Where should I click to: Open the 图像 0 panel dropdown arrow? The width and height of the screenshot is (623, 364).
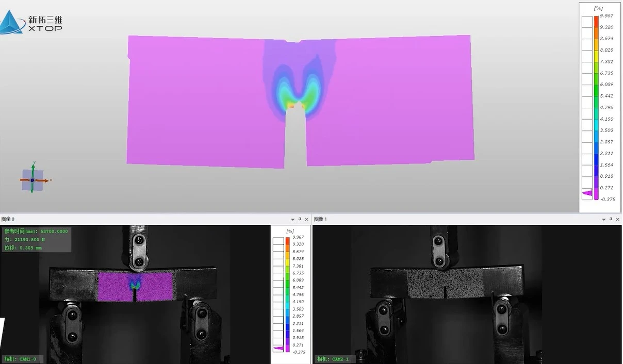pos(293,220)
